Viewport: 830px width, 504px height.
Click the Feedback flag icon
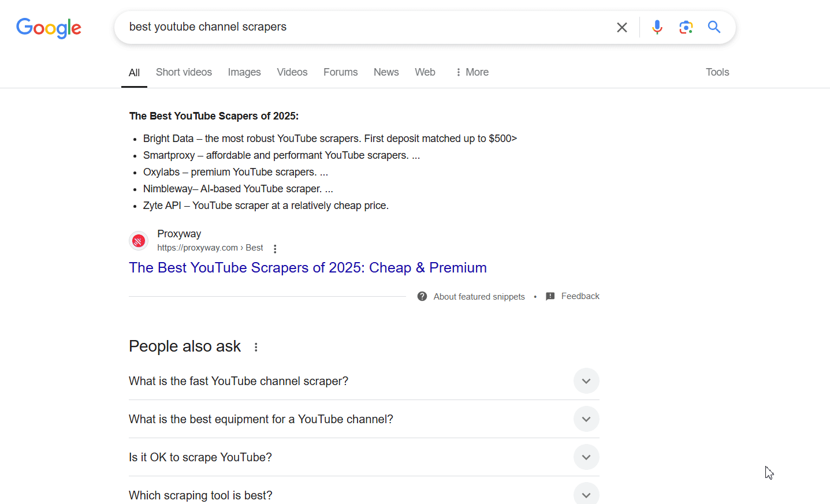click(550, 296)
